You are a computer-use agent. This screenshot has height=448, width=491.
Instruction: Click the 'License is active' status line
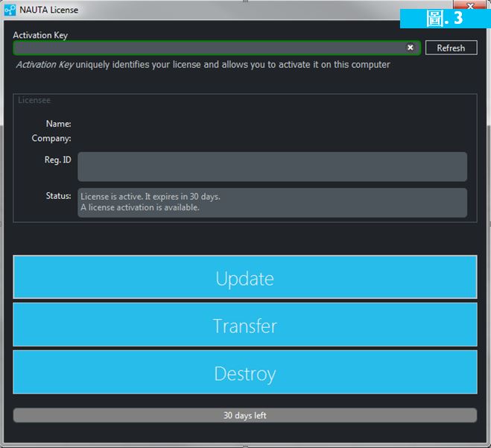point(151,197)
